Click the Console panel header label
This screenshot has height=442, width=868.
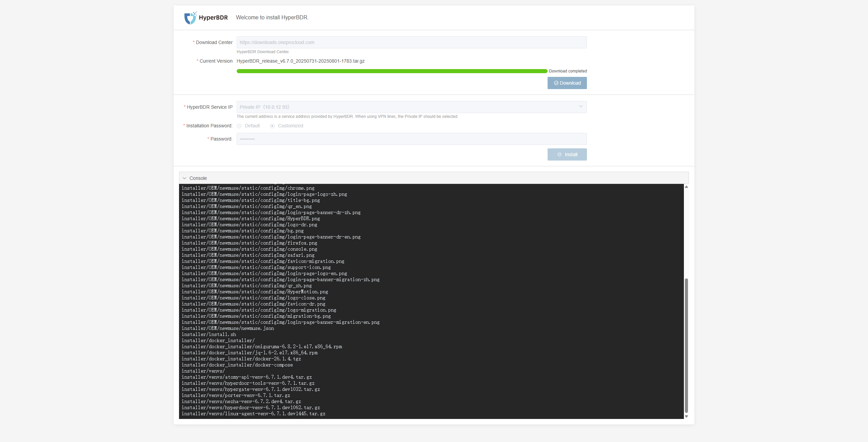click(x=198, y=178)
